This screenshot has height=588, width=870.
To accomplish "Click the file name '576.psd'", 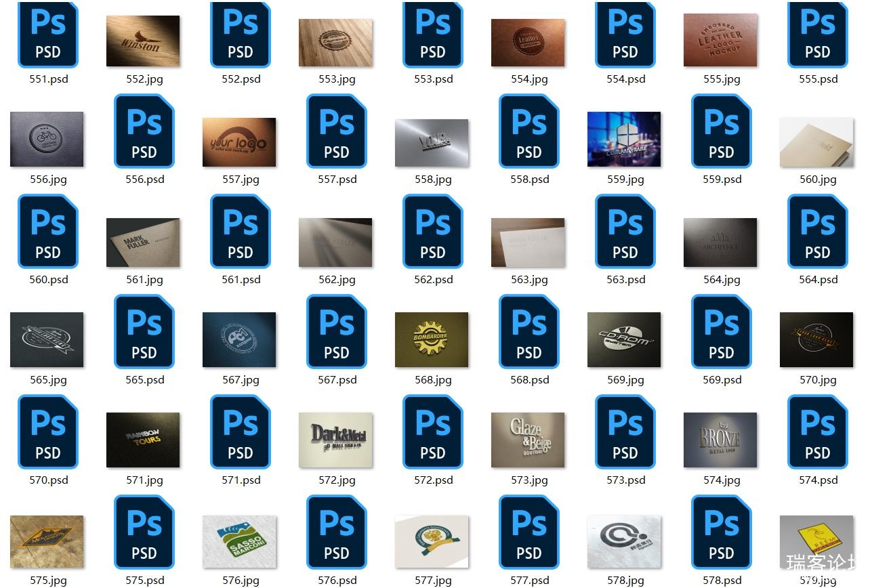I will (x=337, y=581).
